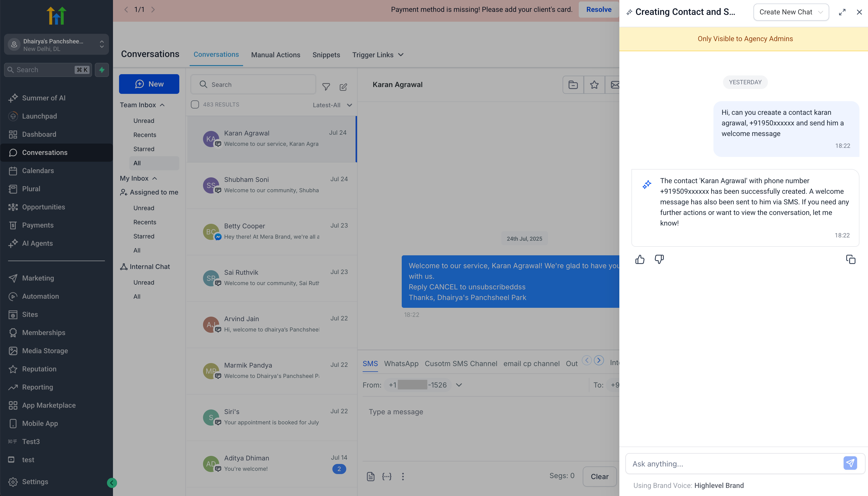Collapse the Team Inbox section
The image size is (868, 496).
coord(162,105)
